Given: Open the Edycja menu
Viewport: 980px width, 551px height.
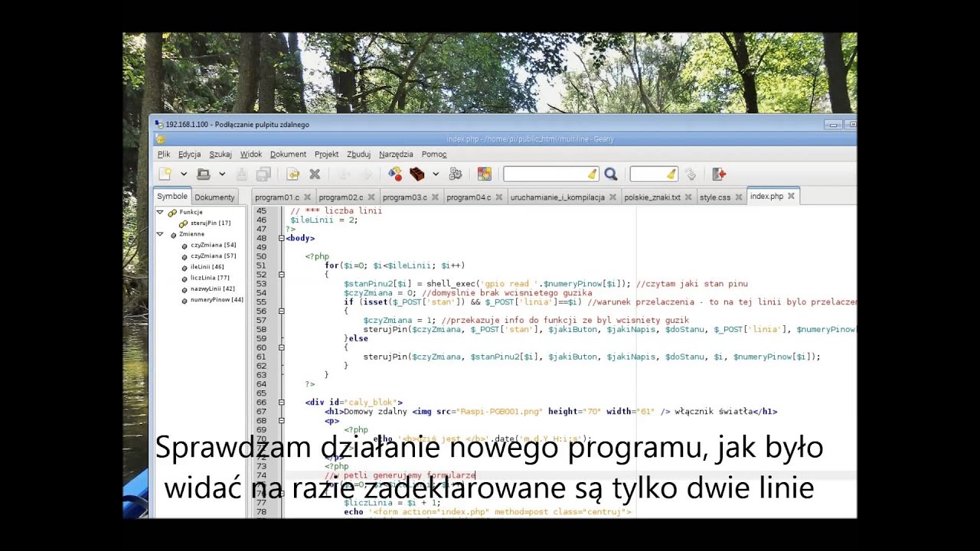Looking at the screenshot, I should [189, 155].
